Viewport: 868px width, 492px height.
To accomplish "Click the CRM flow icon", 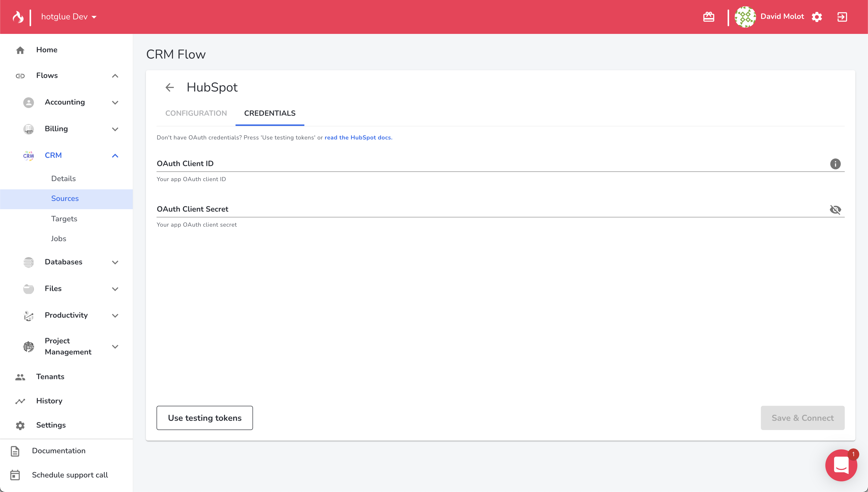I will point(28,156).
